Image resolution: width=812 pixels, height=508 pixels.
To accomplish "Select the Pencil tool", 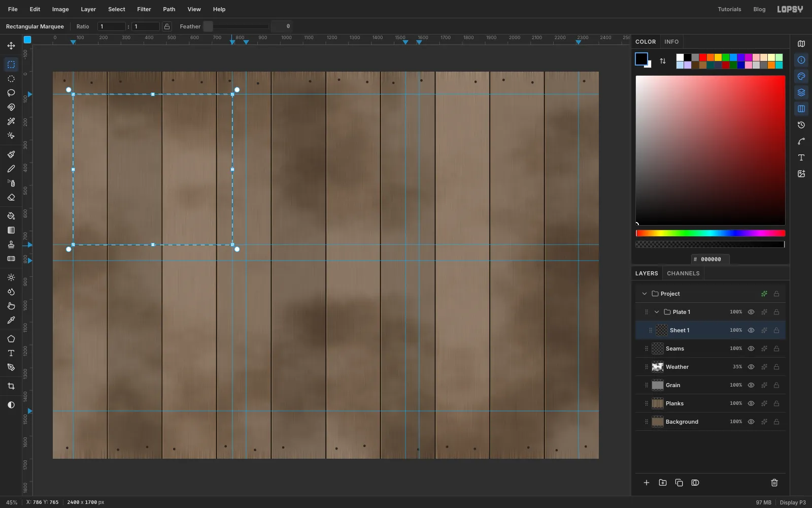I will tap(11, 169).
